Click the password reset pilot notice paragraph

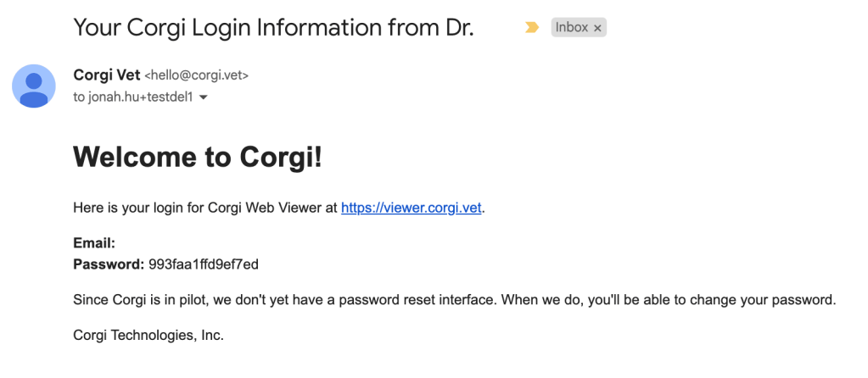455,300
